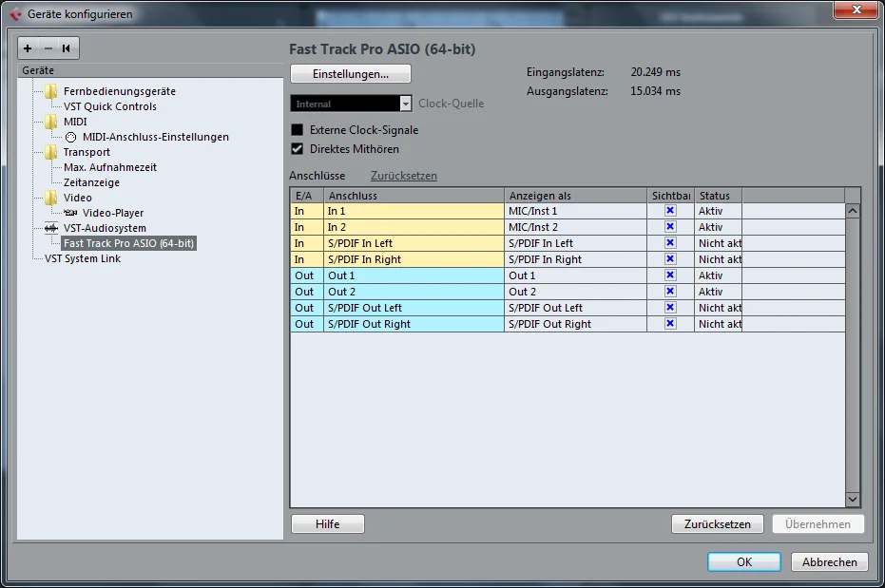Open Einstellungen... driver settings button
The image size is (885, 588).
pyautogui.click(x=351, y=74)
